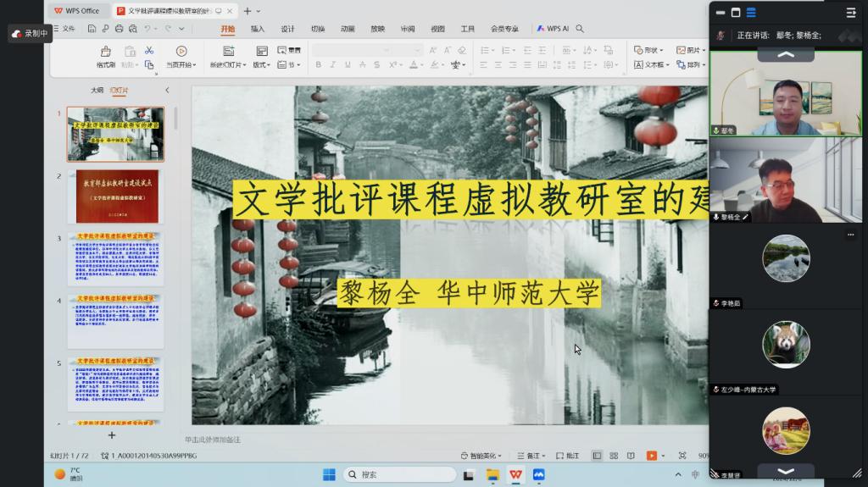Click the Format Painter (格式刷) icon
The height and width of the screenshot is (487, 868).
point(105,57)
